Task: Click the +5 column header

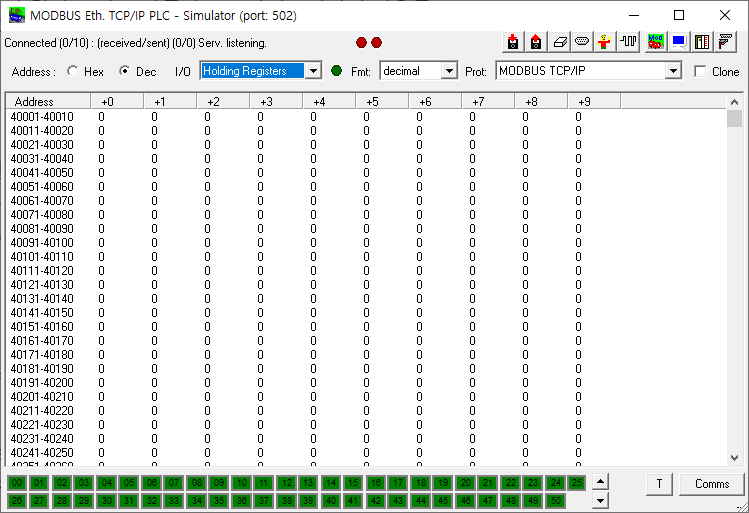Action: pos(382,102)
